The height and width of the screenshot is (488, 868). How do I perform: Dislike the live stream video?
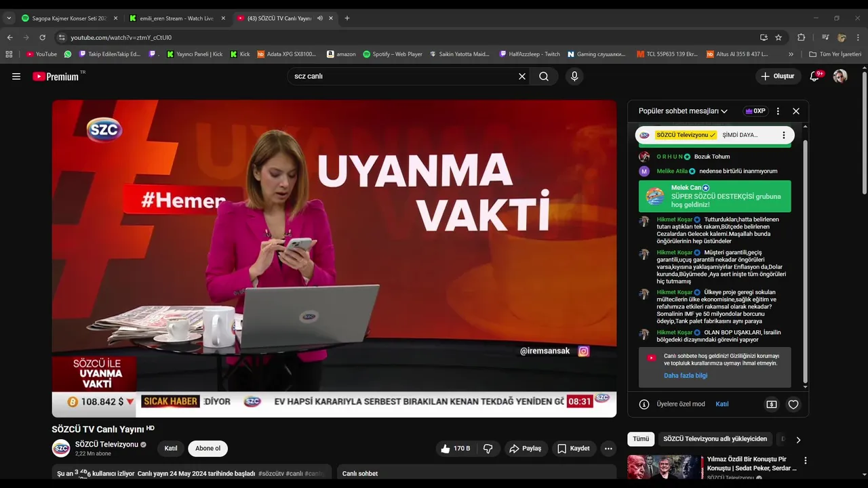click(488, 449)
